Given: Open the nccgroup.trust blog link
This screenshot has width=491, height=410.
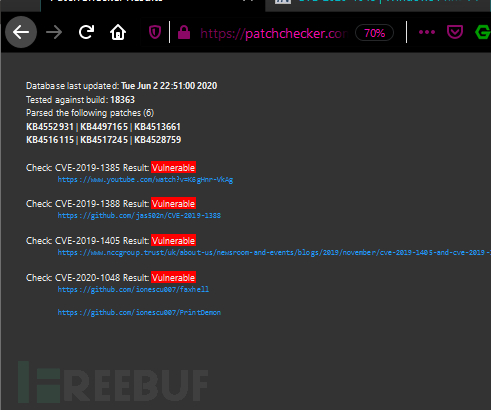Looking at the screenshot, I should [x=274, y=253].
